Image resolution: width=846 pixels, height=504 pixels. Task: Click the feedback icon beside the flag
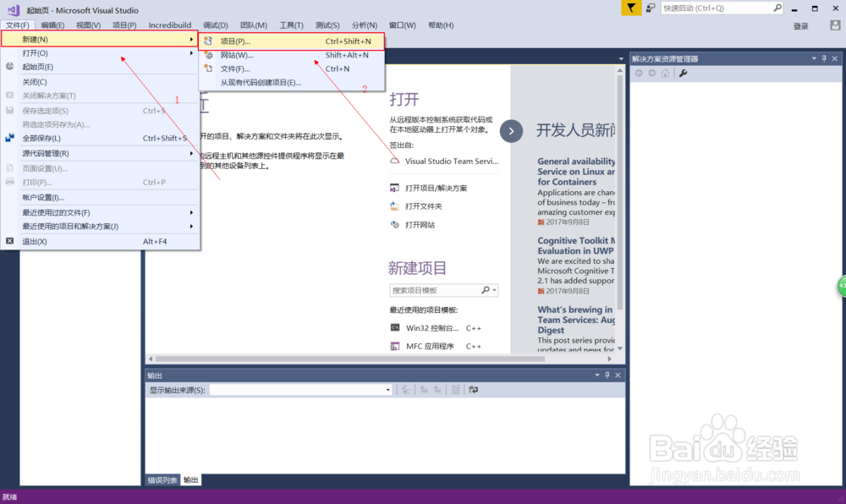[651, 8]
